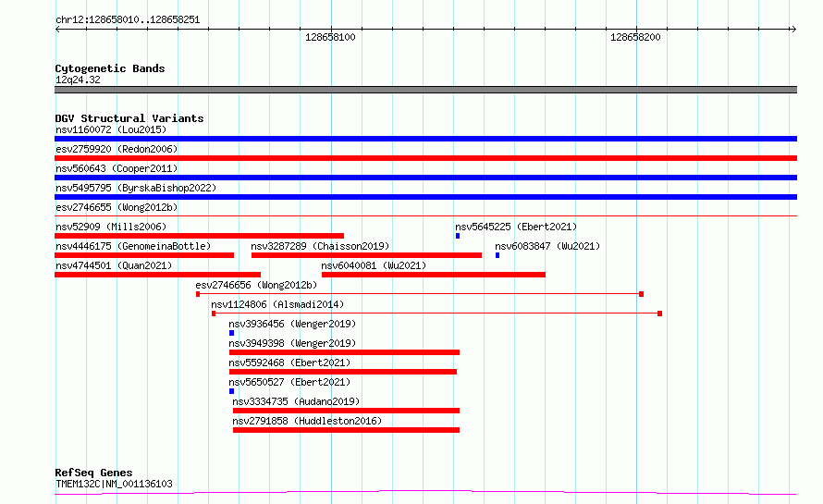Open nsv4744501 (Quan2021) variant label
The image size is (823, 504).
(x=114, y=265)
